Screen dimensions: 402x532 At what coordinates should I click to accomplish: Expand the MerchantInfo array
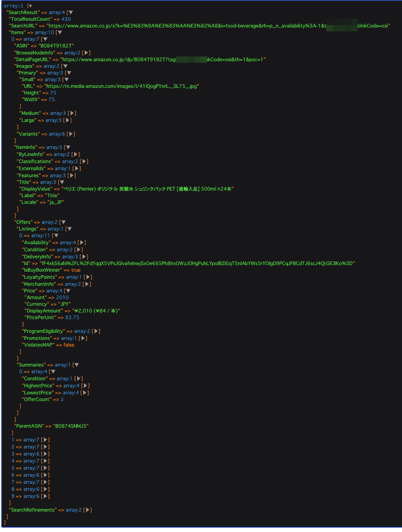[x=87, y=284]
